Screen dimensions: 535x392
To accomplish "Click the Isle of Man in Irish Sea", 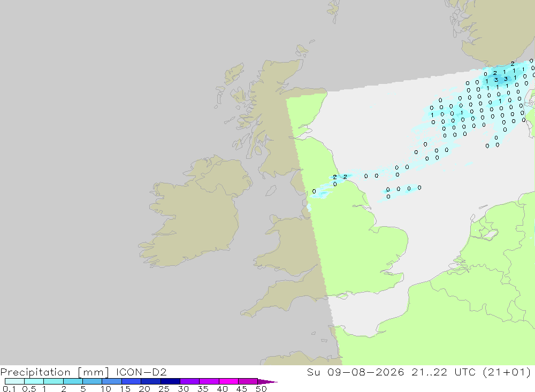I will pyautogui.click(x=271, y=191).
